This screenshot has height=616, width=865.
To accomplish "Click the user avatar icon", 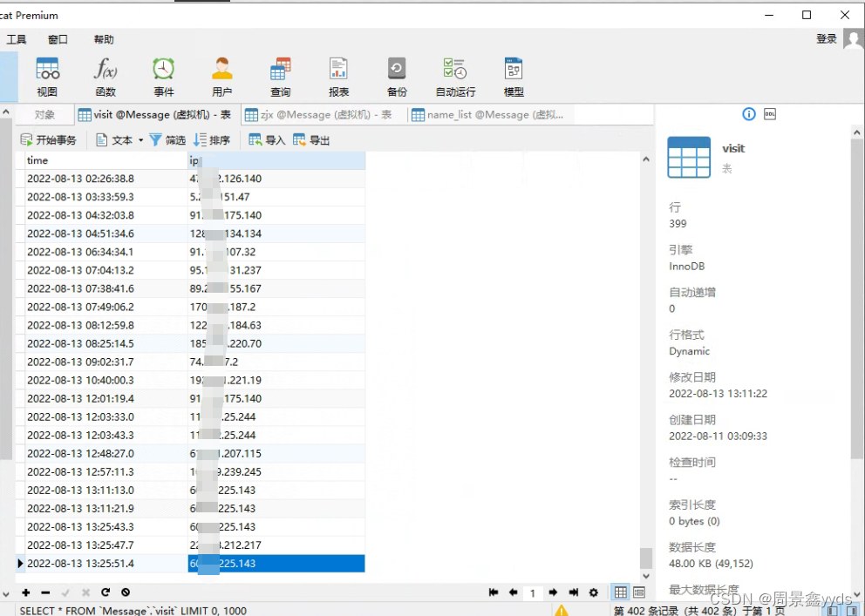I will [854, 39].
